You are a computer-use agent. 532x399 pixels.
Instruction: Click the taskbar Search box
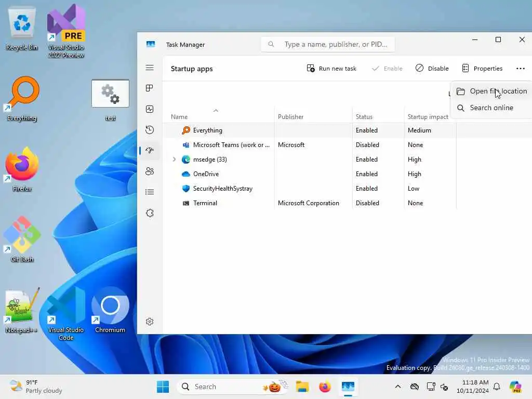pyautogui.click(x=233, y=387)
